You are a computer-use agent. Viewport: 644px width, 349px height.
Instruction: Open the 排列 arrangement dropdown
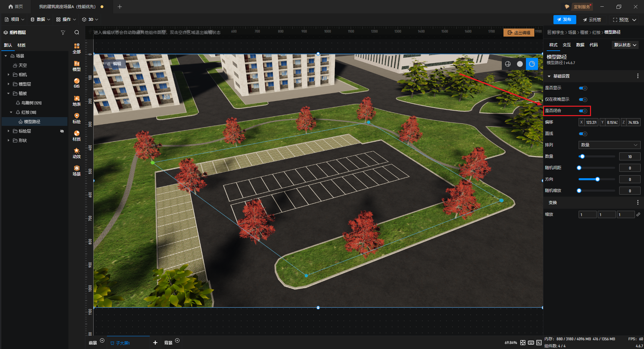pos(609,145)
